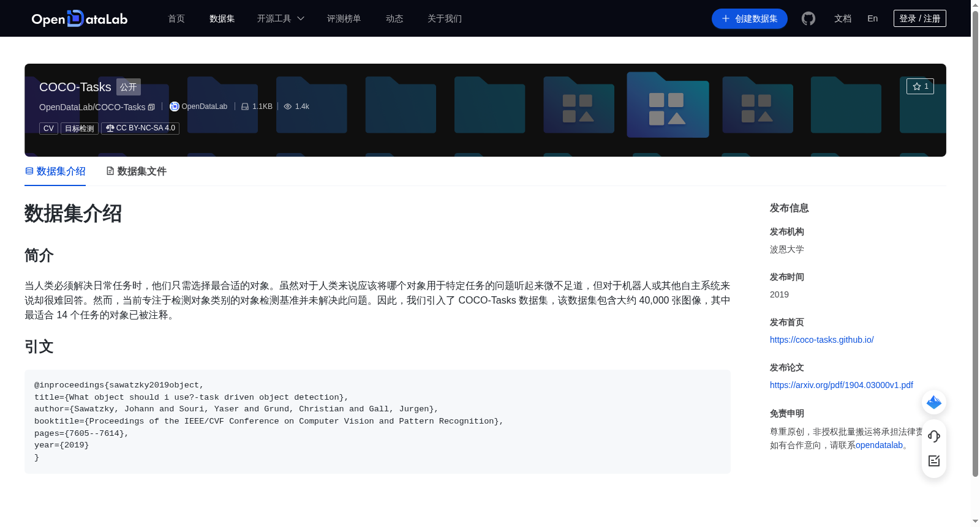Open the 关于我们 navigation item
Screen dimensions: 980x527
click(445, 18)
